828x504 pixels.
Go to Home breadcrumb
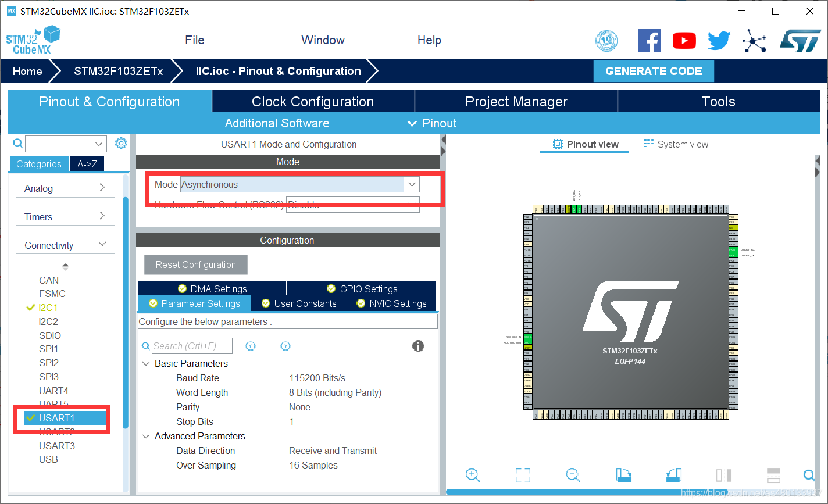tap(27, 71)
